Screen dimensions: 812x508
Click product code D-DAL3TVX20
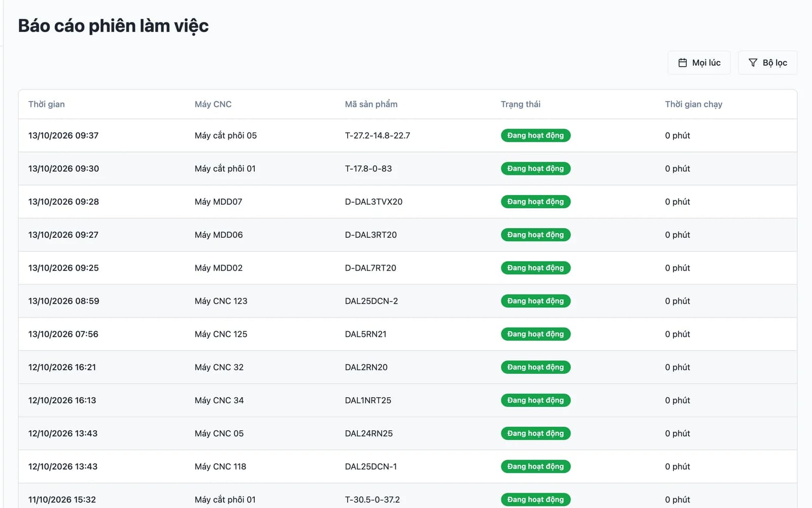coord(374,202)
